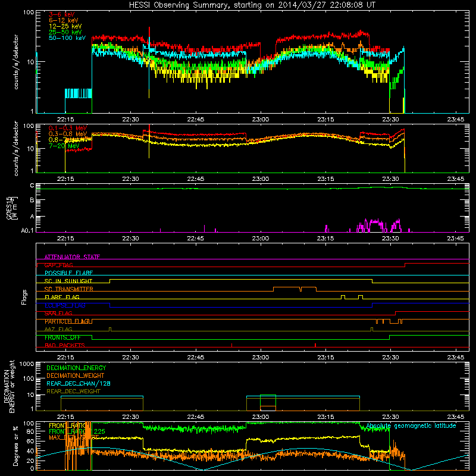Click the GOES15 axis label
The width and height of the screenshot is (476, 476).
[x=10, y=208]
